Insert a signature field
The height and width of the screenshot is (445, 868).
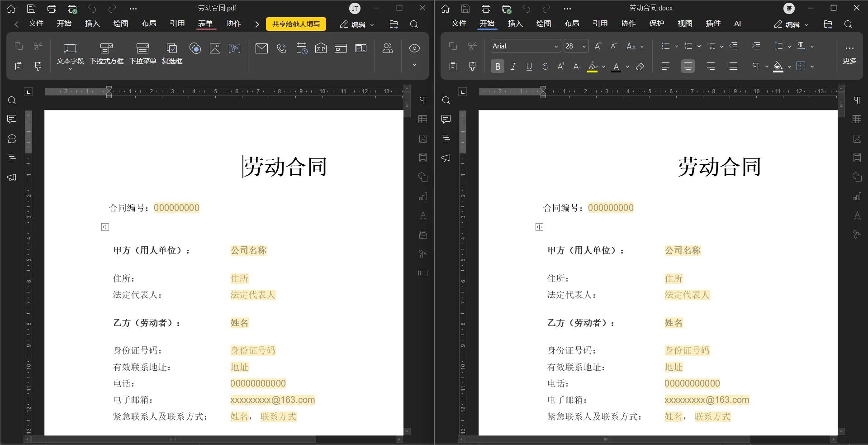click(235, 48)
